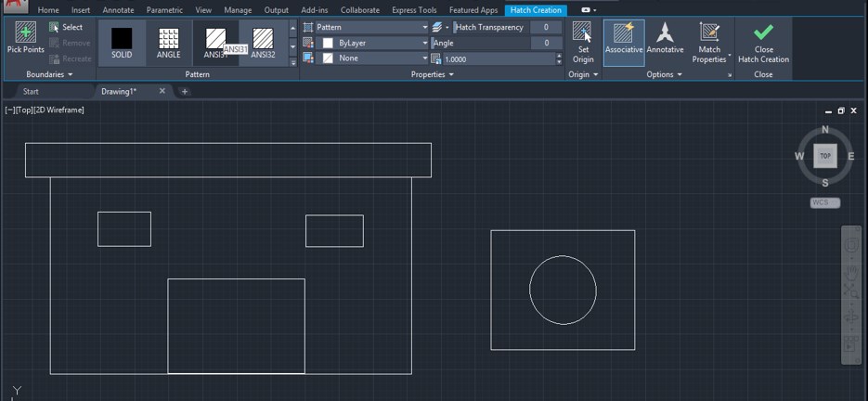Switch to the Start file tab
This screenshot has width=868, height=401.
point(31,91)
